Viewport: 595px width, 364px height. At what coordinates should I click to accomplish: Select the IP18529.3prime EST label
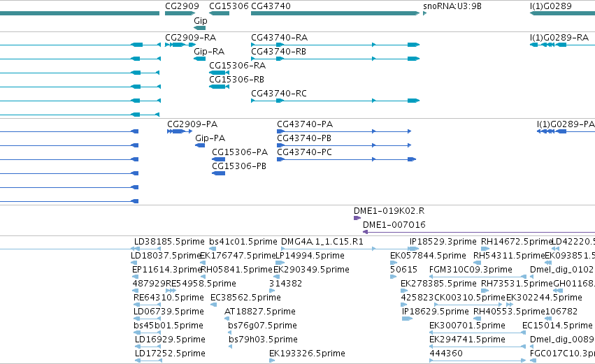pos(443,242)
